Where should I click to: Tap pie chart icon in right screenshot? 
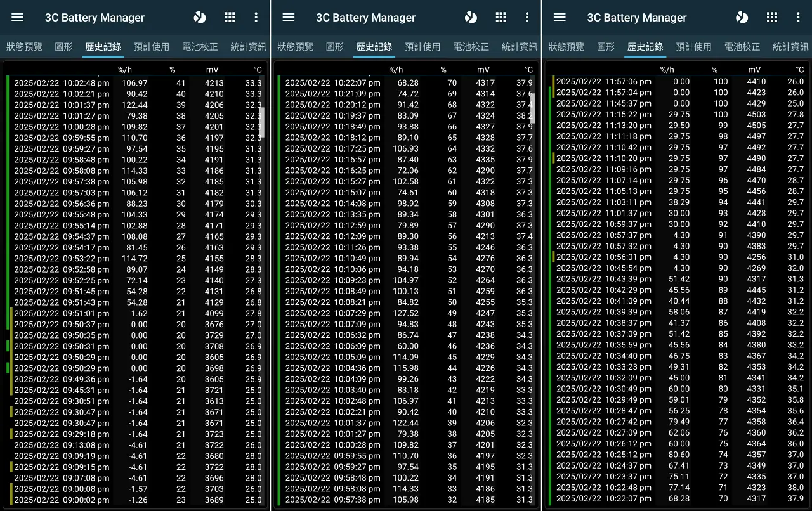(741, 17)
